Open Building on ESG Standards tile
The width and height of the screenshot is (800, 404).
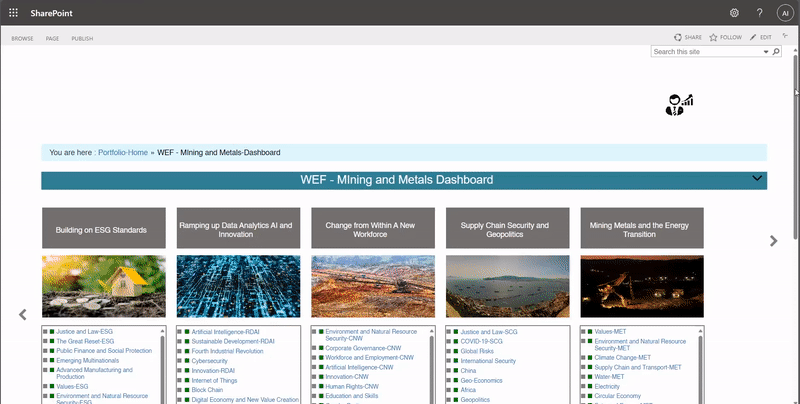[x=104, y=228]
